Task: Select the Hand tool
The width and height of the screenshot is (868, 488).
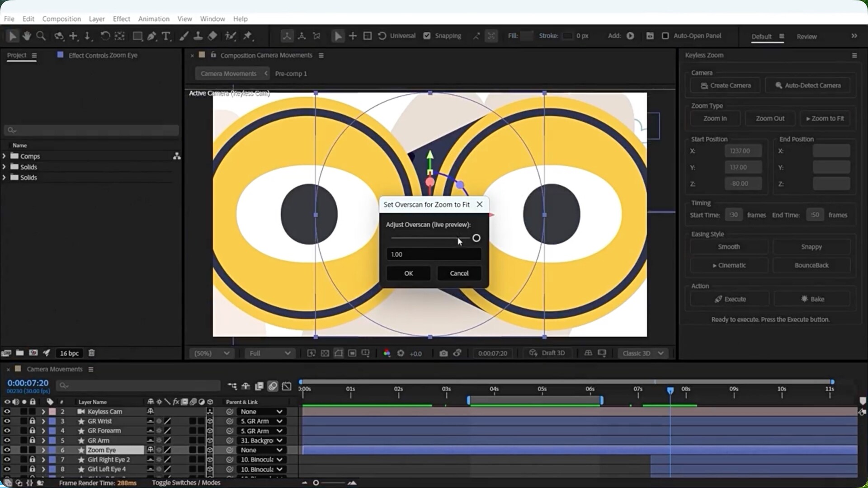Action: pyautogui.click(x=27, y=36)
